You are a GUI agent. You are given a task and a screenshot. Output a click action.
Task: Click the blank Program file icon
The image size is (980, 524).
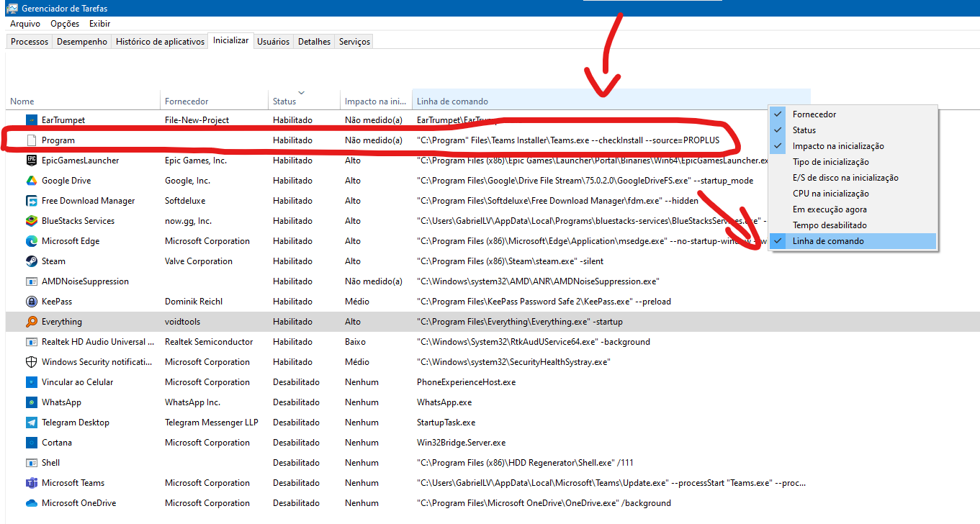(31, 140)
